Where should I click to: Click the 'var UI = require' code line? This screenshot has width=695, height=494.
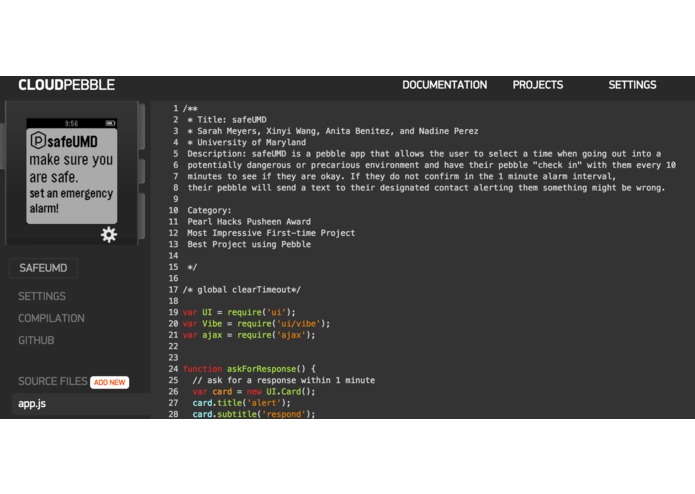point(239,312)
